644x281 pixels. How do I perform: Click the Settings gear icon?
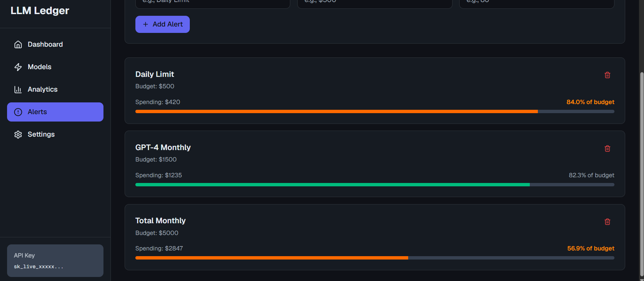tap(18, 134)
